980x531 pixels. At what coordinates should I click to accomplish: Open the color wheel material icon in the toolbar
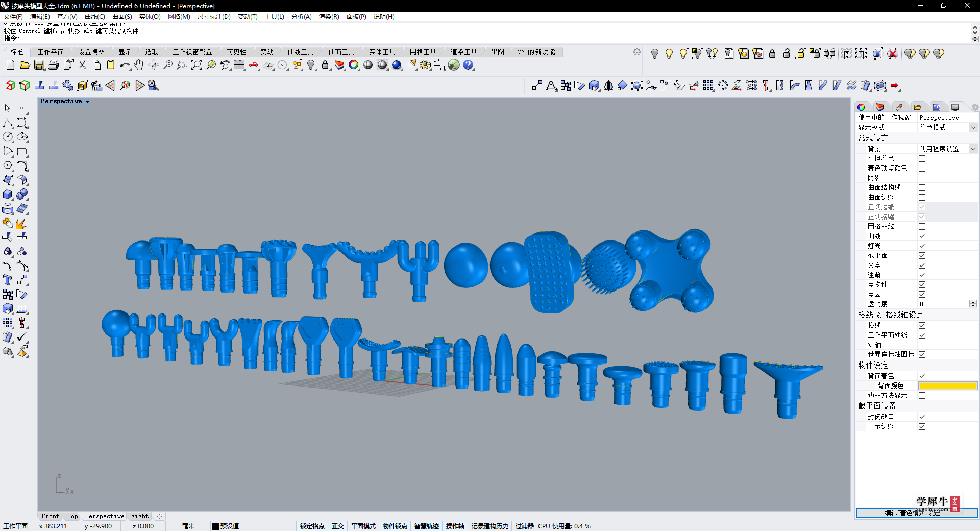[354, 65]
